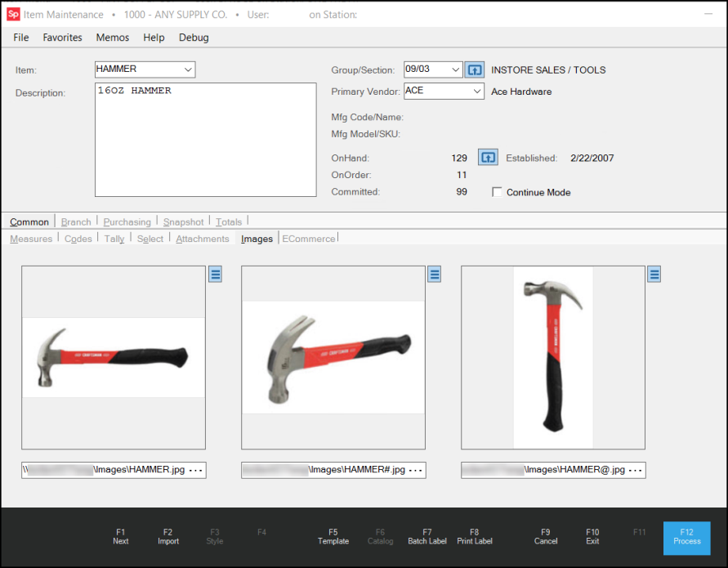
Task: Click the F8 Print Label button
Action: tap(475, 536)
